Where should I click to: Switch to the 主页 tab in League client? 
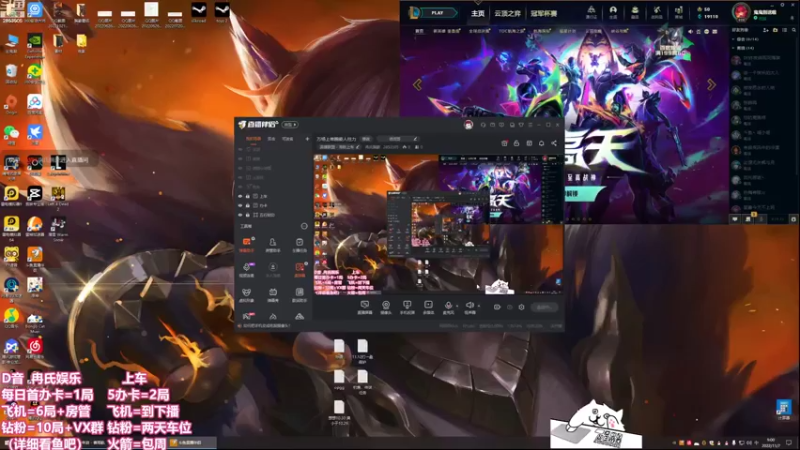(x=478, y=13)
